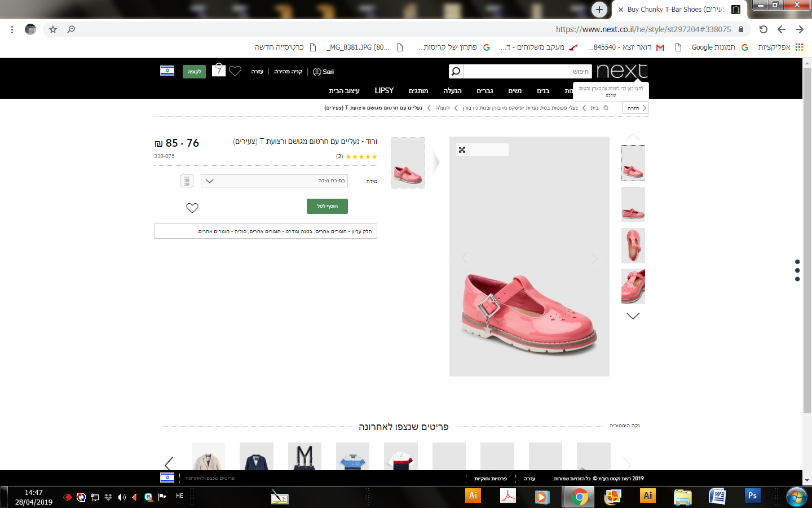Show the previous product image with the left arrow
This screenshot has width=812, height=508.
[464, 258]
